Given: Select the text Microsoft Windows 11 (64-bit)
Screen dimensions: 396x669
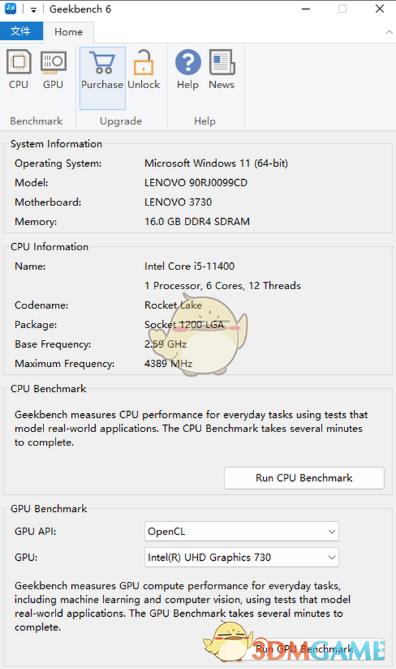Looking at the screenshot, I should pos(216,163).
